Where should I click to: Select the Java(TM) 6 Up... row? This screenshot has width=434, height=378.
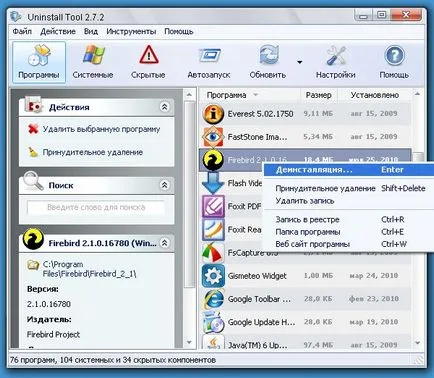point(305,342)
